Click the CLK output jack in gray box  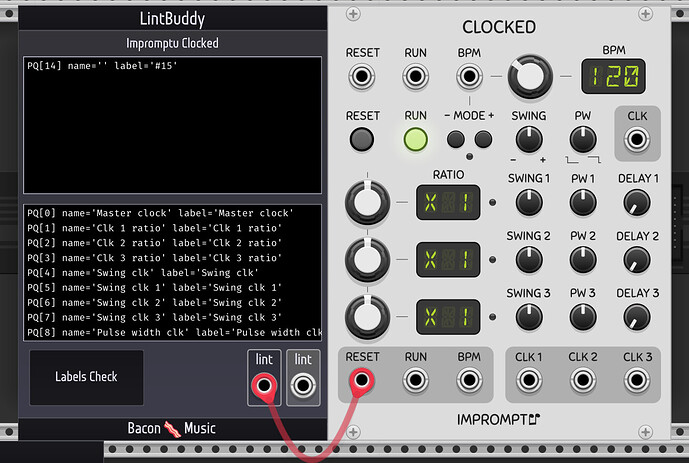click(x=637, y=140)
